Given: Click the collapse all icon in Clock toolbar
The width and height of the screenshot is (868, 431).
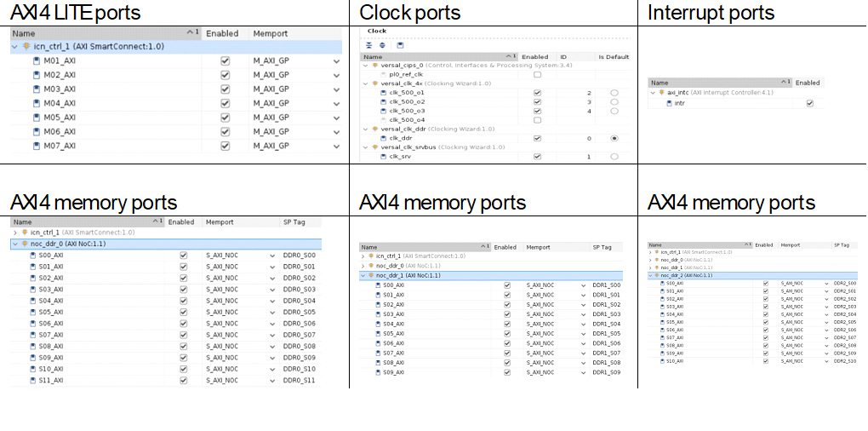Looking at the screenshot, I should pos(369,44).
